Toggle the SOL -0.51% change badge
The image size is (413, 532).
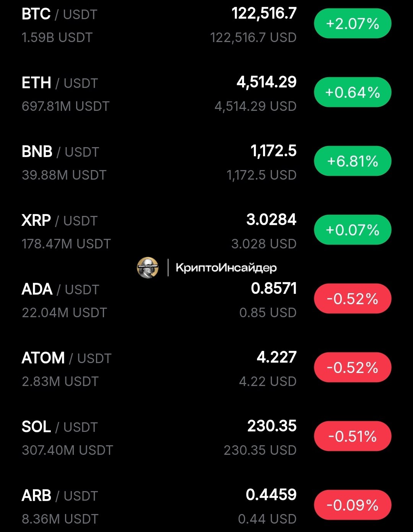point(353,436)
